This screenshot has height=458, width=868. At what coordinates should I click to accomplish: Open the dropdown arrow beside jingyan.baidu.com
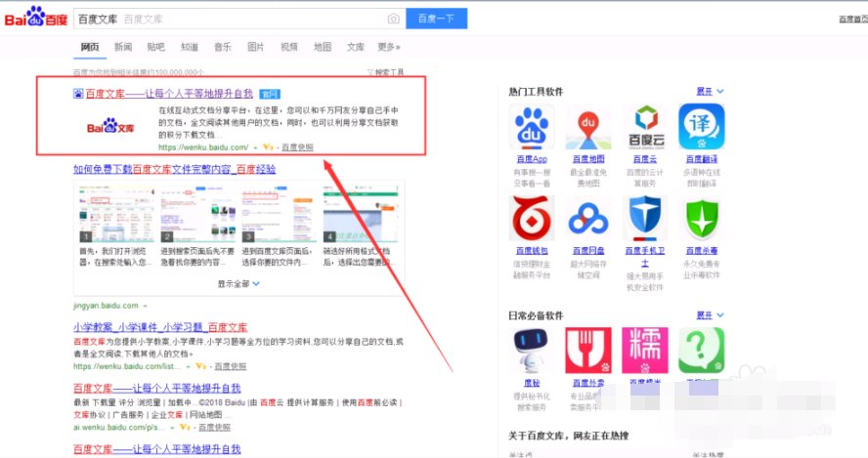click(x=145, y=306)
